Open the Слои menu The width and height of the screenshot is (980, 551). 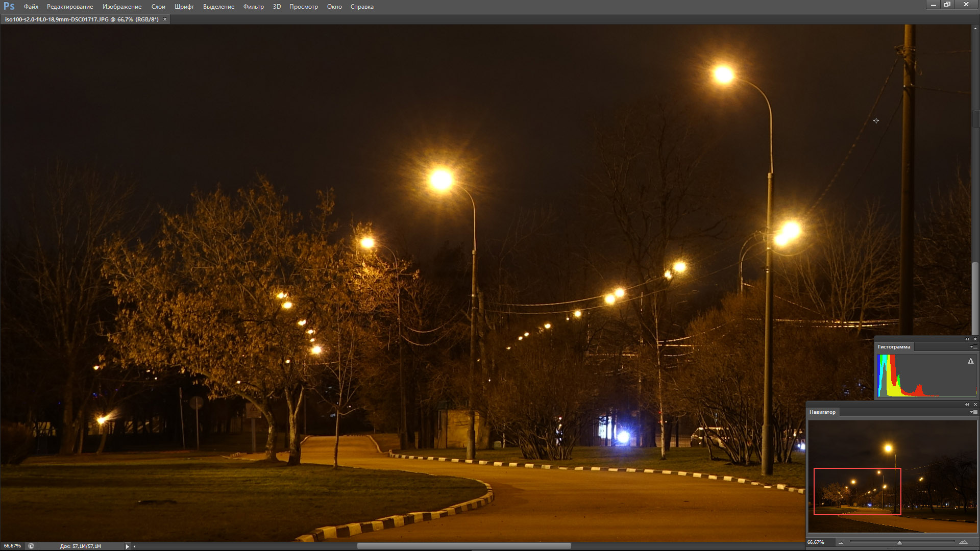[158, 7]
